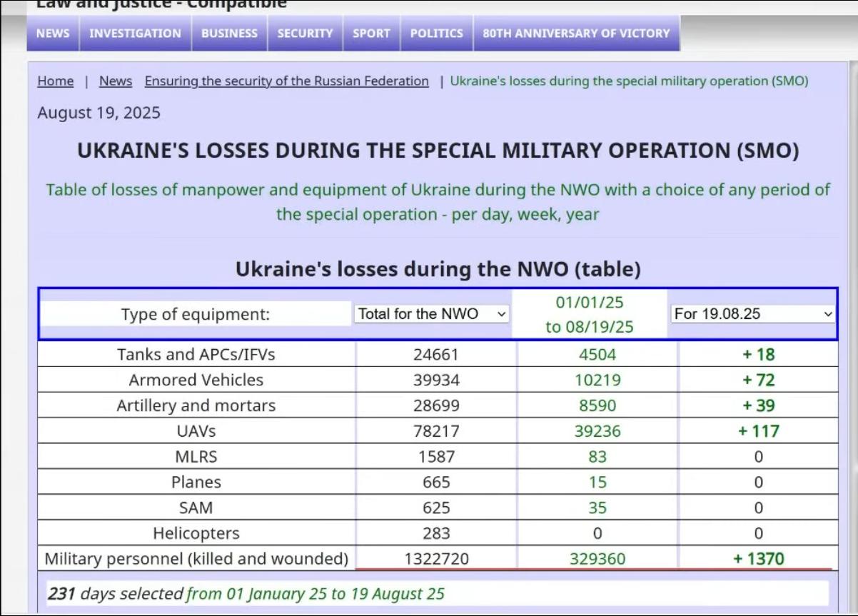Screen dimensions: 858x616
Task: Open the INVESTIGATION menu tab
Action: [x=135, y=34]
